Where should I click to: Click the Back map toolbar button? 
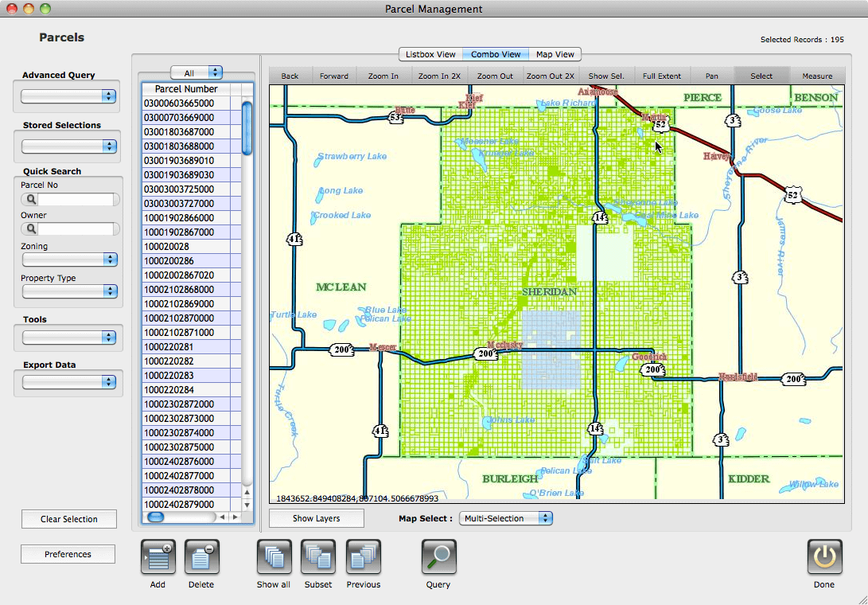pos(290,76)
